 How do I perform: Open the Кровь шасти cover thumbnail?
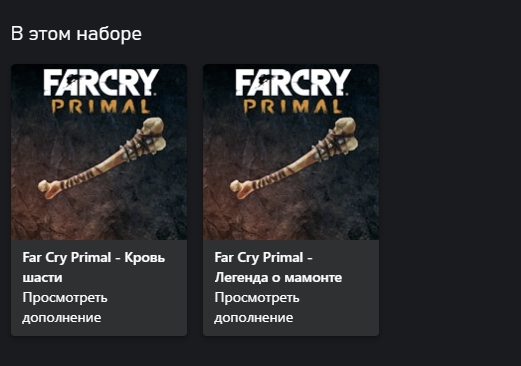99,152
